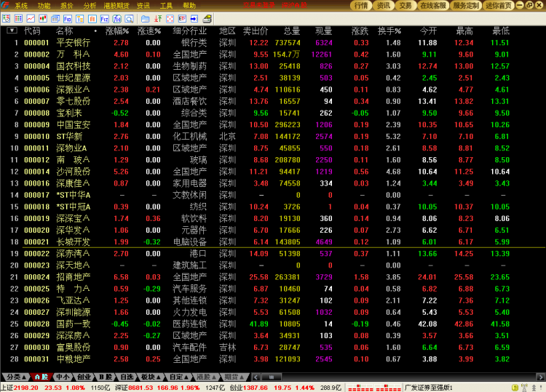
Task: Open the 港股期货 menu
Action: [116, 6]
